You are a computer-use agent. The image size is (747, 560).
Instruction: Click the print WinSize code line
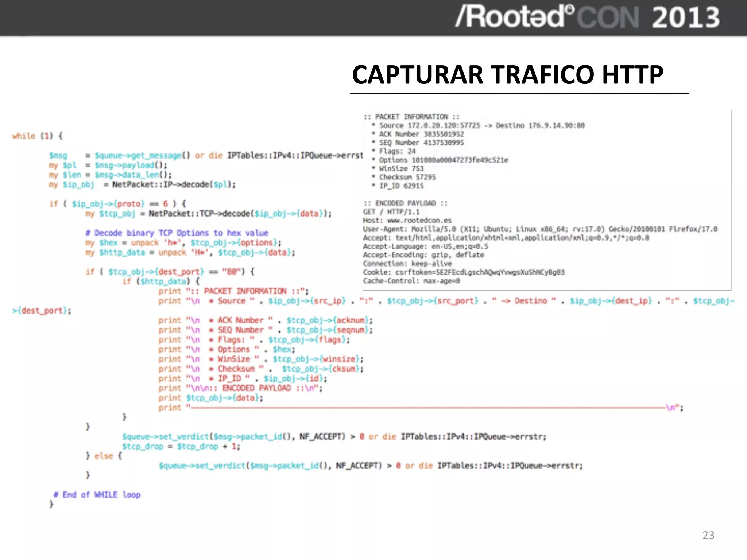tap(261, 359)
